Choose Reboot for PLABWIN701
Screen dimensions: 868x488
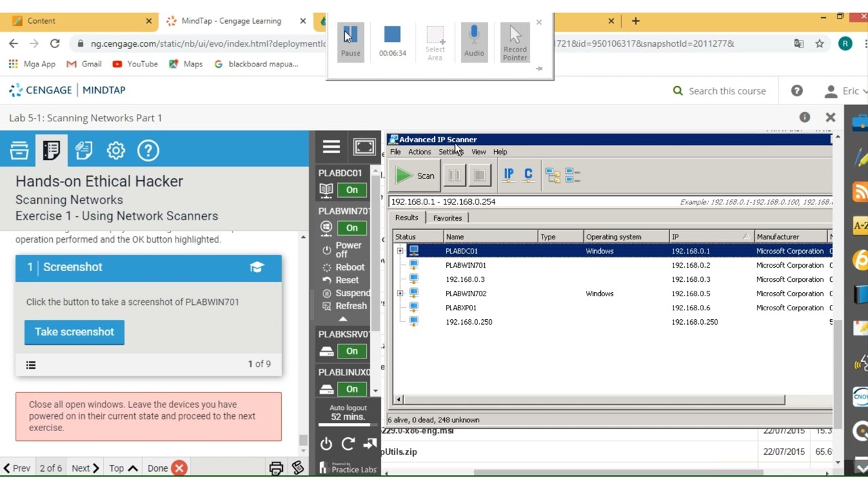coord(344,267)
